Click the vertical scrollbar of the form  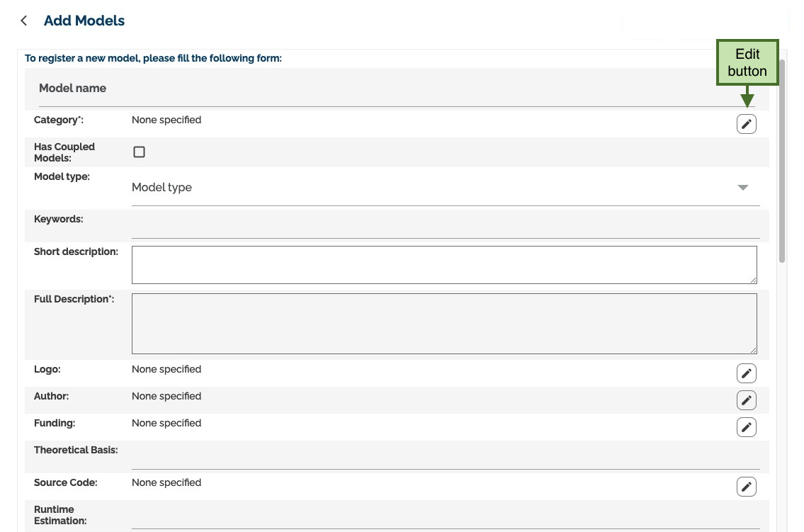pyautogui.click(x=782, y=160)
